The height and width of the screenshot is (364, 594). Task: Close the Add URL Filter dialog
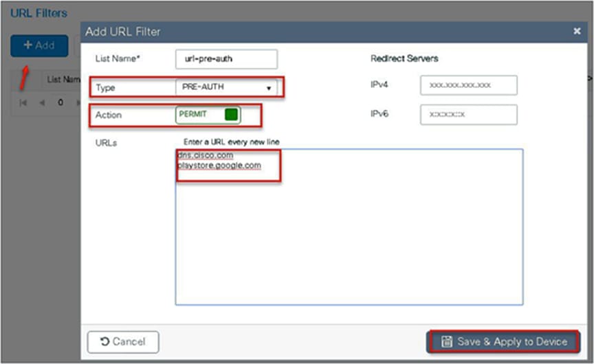(x=577, y=31)
